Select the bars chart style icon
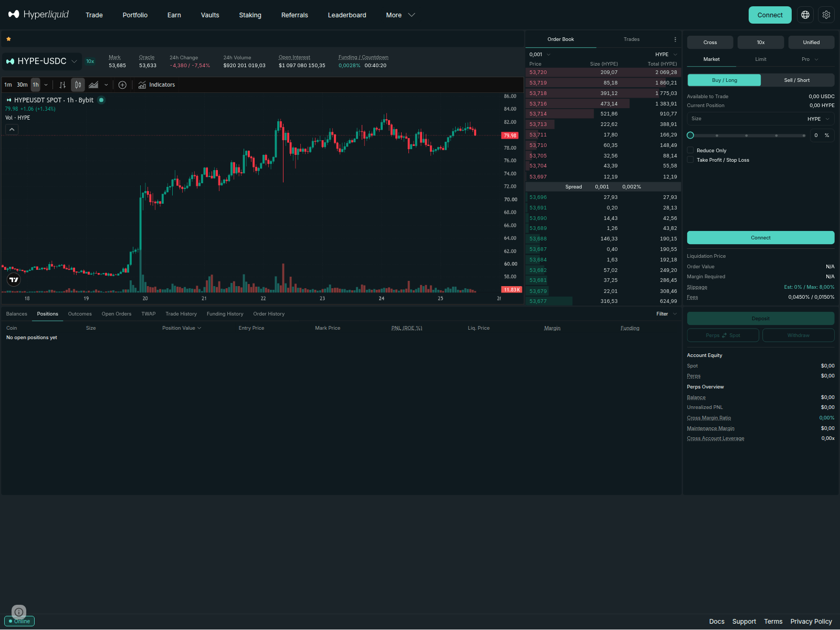 [x=62, y=85]
